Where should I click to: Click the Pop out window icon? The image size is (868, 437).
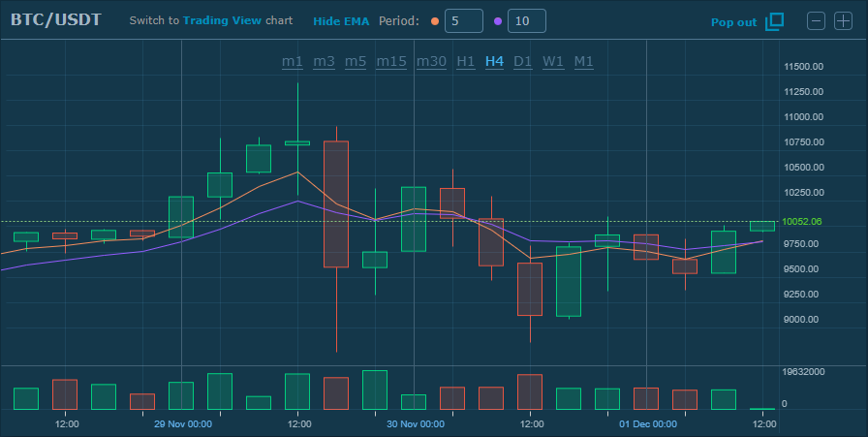(774, 21)
